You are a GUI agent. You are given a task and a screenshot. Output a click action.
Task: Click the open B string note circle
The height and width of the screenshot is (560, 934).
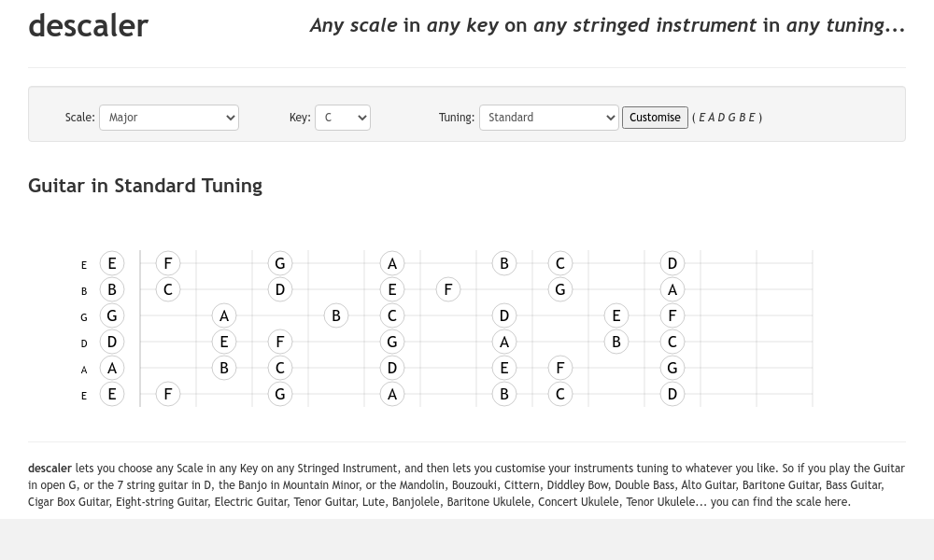point(112,289)
